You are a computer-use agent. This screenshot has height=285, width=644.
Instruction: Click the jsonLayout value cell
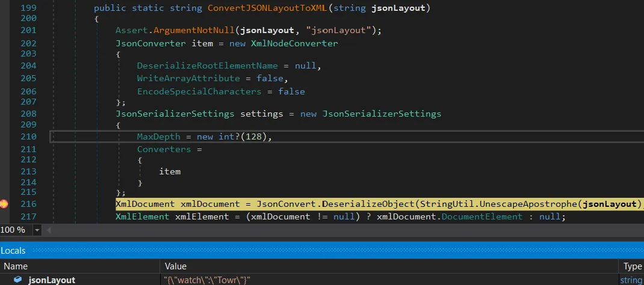[206, 280]
